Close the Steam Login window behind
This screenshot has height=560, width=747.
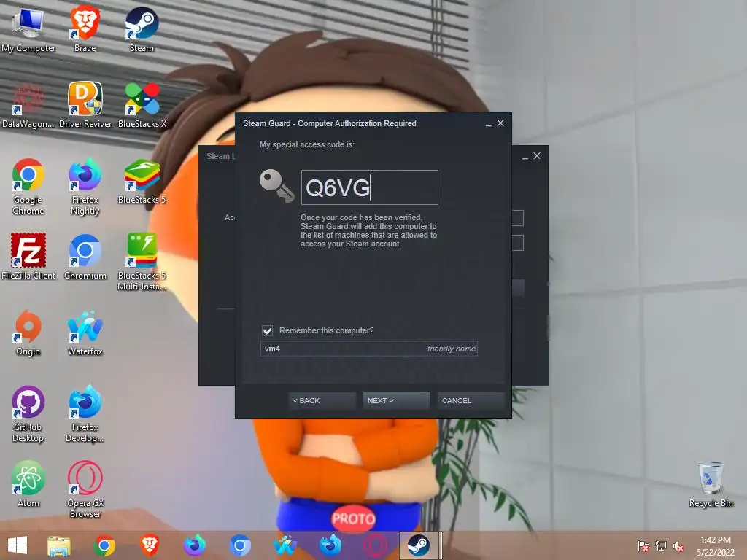click(537, 156)
